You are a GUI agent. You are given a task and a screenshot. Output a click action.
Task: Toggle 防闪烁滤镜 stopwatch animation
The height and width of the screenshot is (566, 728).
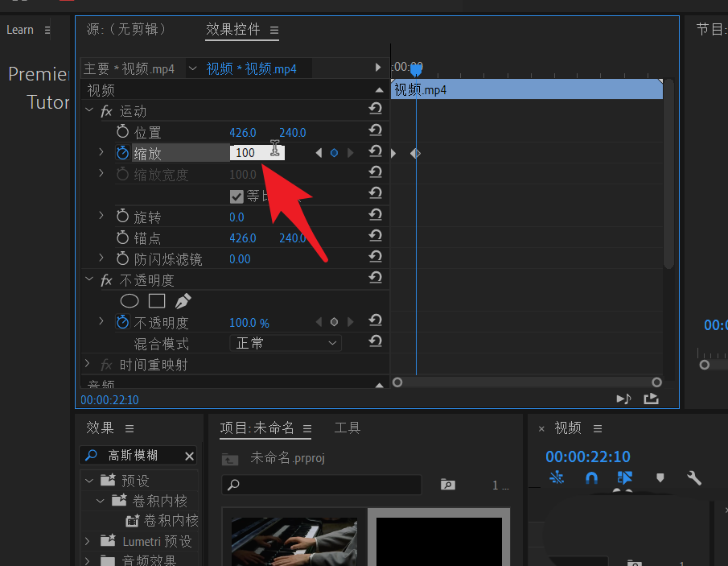(122, 258)
